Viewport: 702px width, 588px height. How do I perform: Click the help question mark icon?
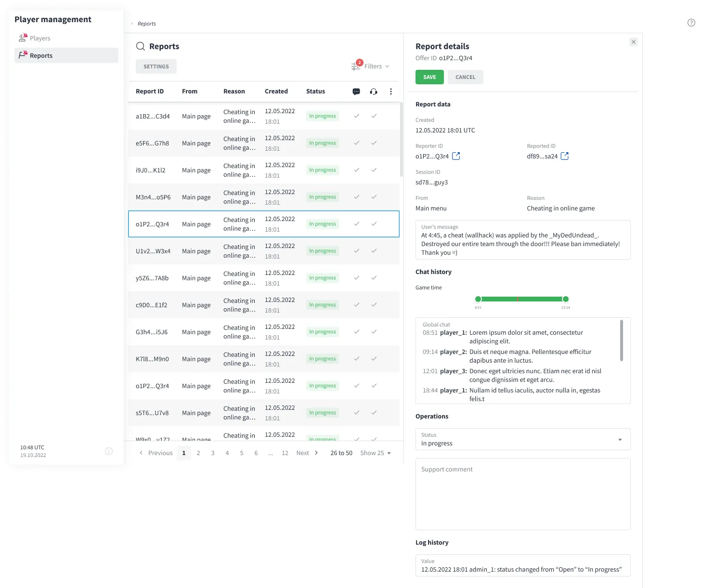click(691, 23)
